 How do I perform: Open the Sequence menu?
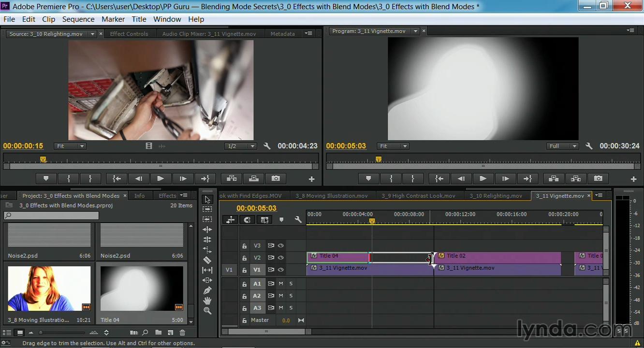pos(78,19)
